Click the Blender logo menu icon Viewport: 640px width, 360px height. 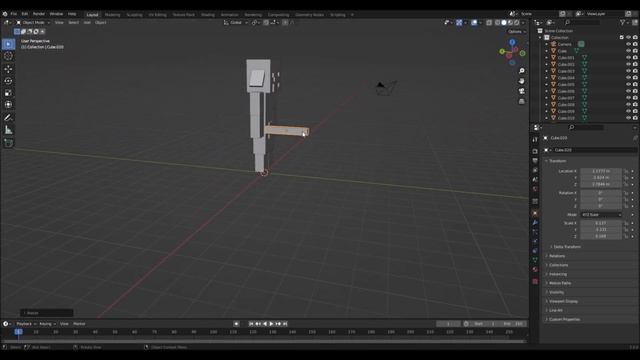click(5, 14)
